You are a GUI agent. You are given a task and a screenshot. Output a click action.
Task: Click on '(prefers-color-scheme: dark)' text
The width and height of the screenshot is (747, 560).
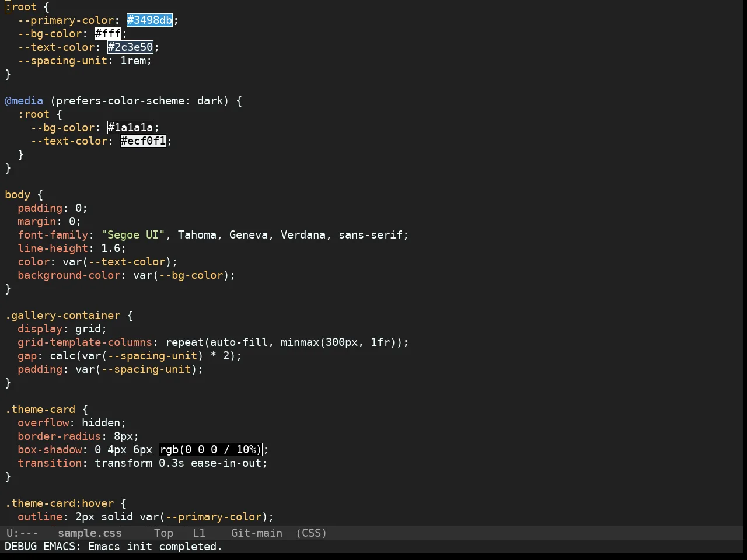139,101
